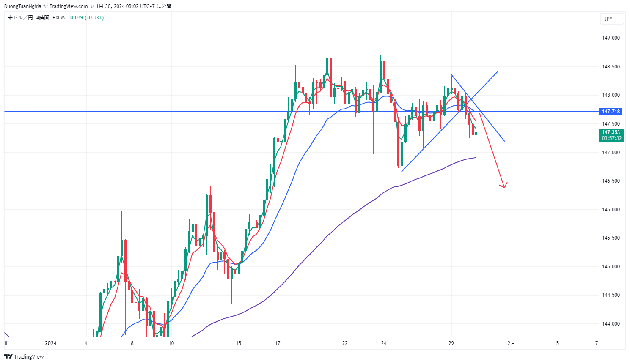This screenshot has height=364, width=630.
Task: Click the 144.500 price axis label
Action: coord(611,295)
